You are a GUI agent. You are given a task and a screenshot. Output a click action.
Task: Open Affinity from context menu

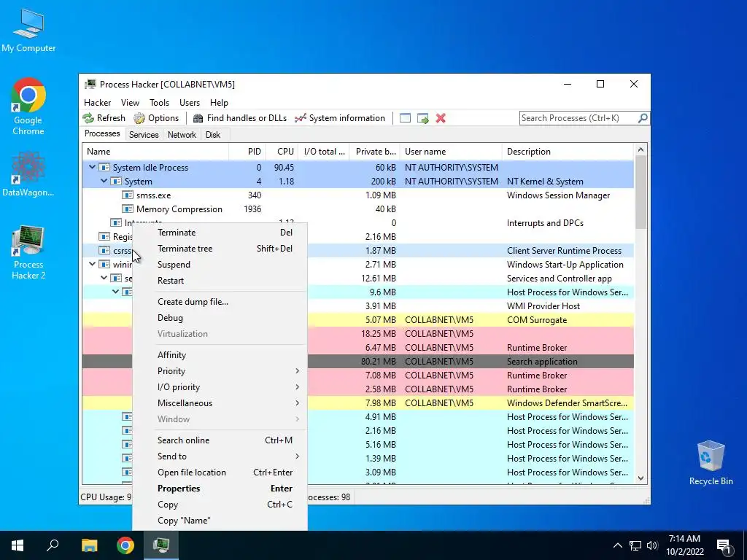pyautogui.click(x=220, y=355)
